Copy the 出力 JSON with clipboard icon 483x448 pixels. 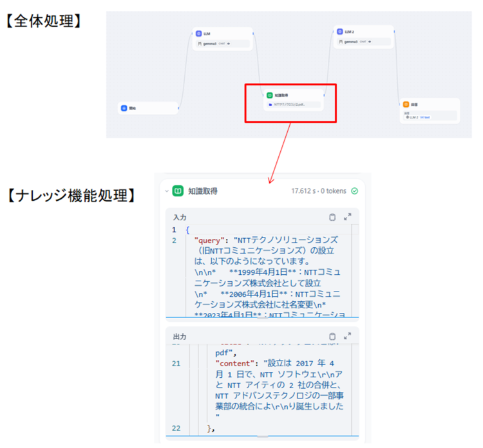[x=332, y=336]
